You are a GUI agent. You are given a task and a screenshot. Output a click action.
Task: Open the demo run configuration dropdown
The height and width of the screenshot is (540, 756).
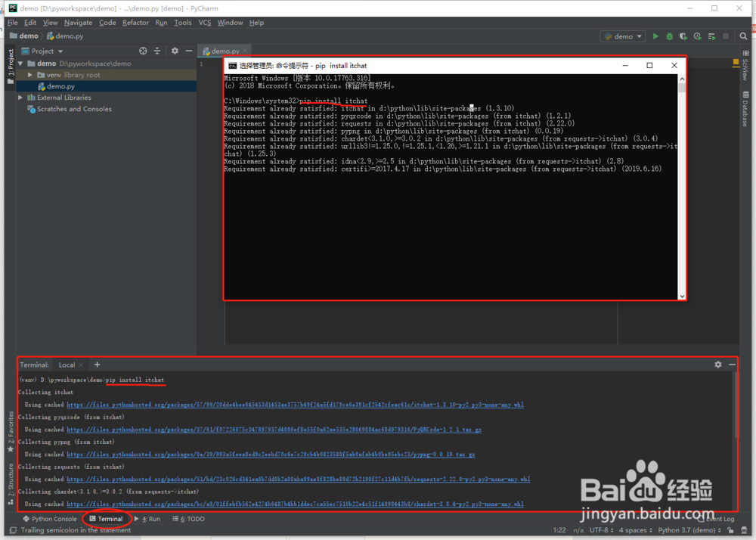tap(623, 36)
